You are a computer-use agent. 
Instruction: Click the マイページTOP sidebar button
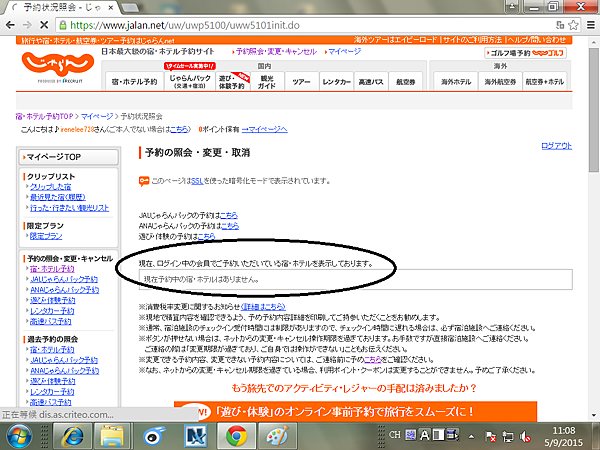(x=69, y=157)
